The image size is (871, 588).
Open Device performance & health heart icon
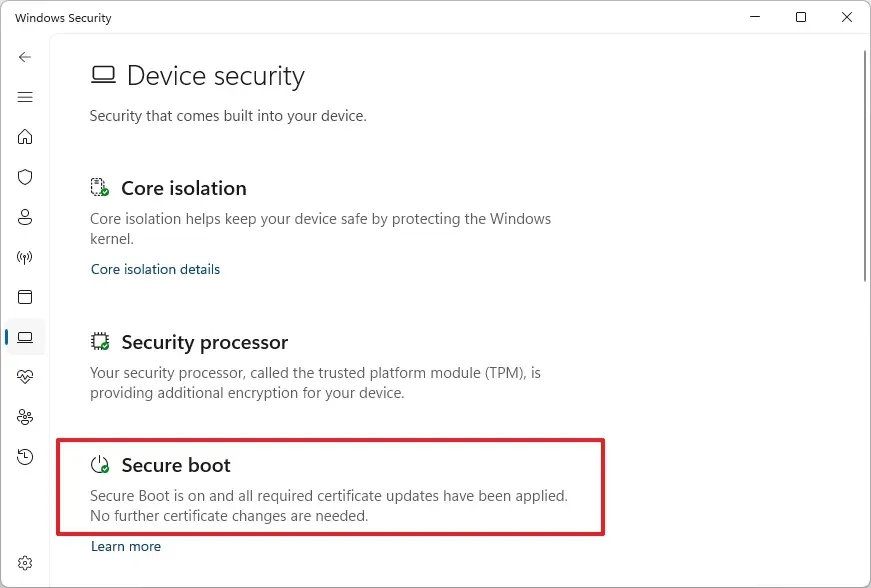[x=24, y=377]
